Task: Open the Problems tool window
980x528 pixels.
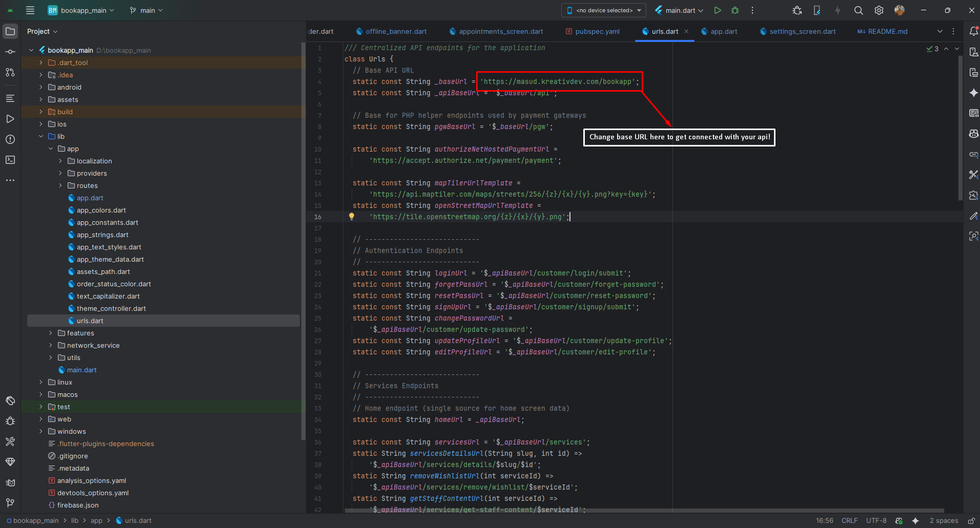Action: [x=10, y=139]
